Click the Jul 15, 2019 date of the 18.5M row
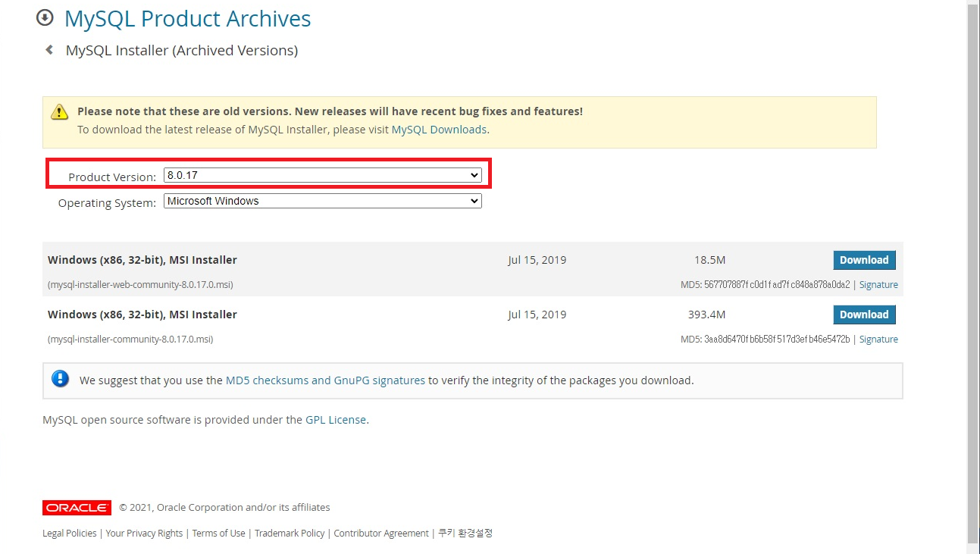The height and width of the screenshot is (554, 980). point(537,260)
